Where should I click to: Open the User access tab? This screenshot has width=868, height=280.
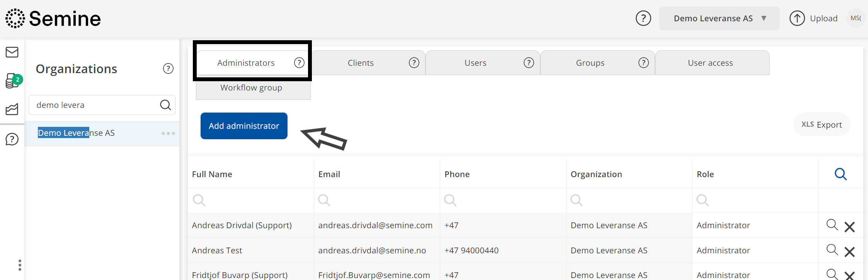click(x=710, y=63)
